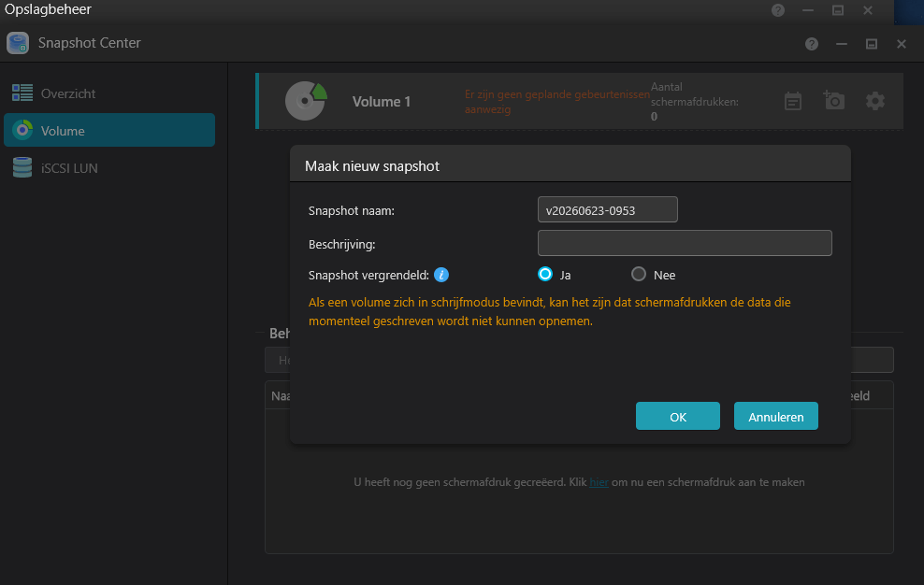
Task: Select Nee for Snapshot vergrendeld
Action: (638, 274)
